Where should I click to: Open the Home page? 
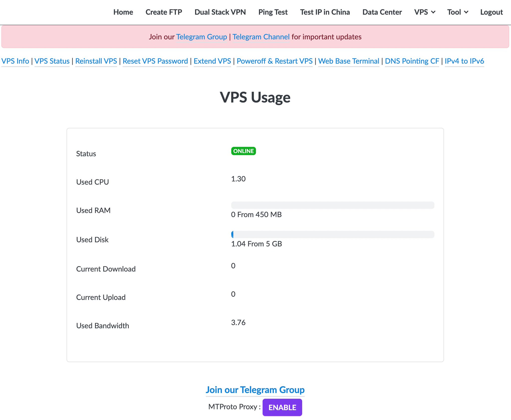pos(123,12)
